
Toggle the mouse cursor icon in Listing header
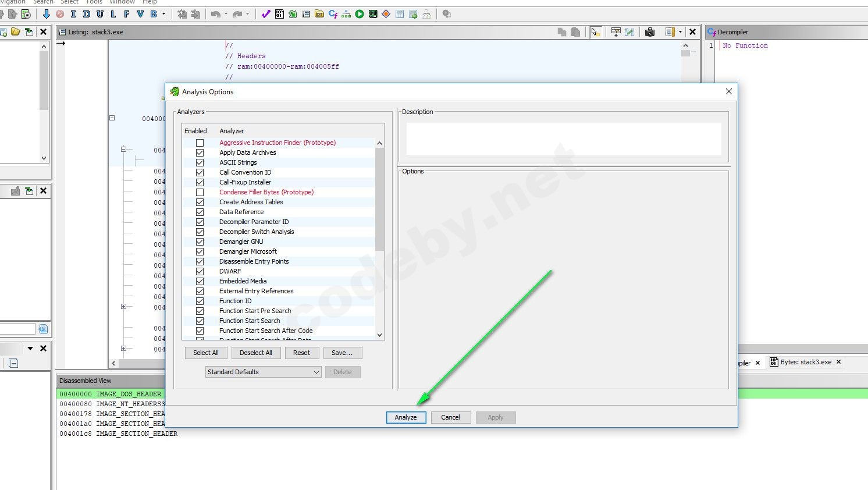click(x=595, y=32)
